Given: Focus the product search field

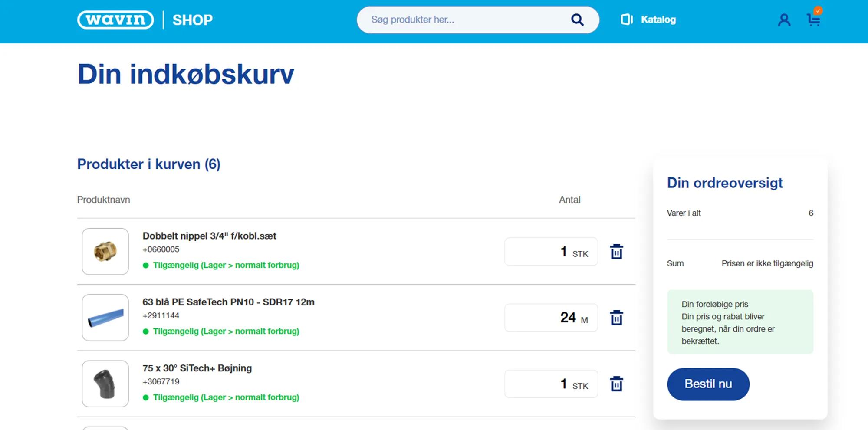Looking at the screenshot, I should [x=478, y=20].
